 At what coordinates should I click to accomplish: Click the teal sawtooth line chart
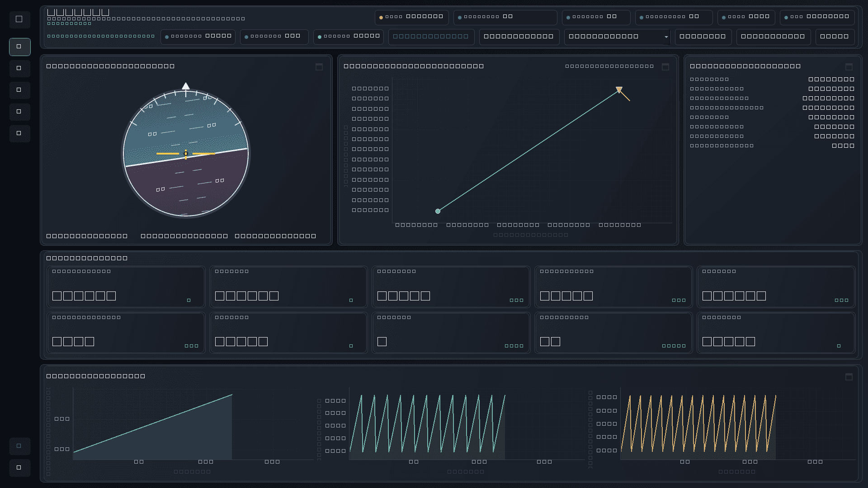click(x=427, y=424)
